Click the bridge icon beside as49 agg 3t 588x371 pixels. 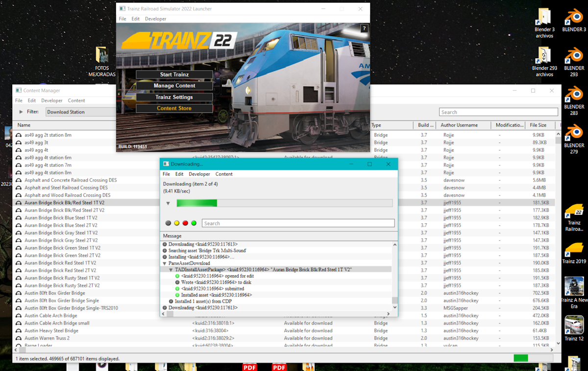(19, 142)
